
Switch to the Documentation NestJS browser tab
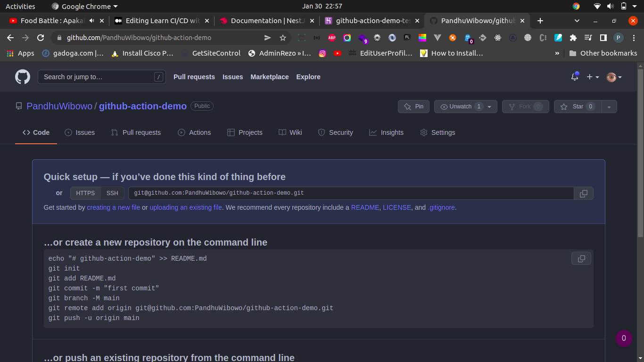click(267, 21)
